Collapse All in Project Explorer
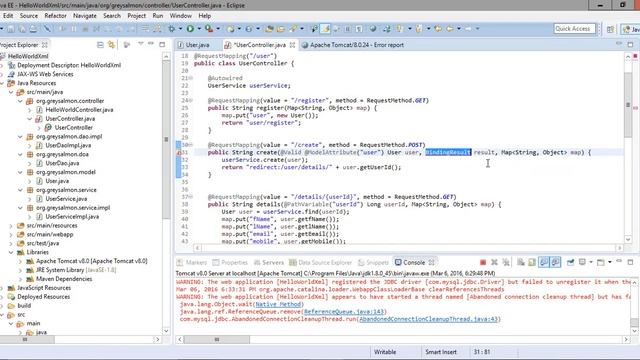 click(100, 44)
